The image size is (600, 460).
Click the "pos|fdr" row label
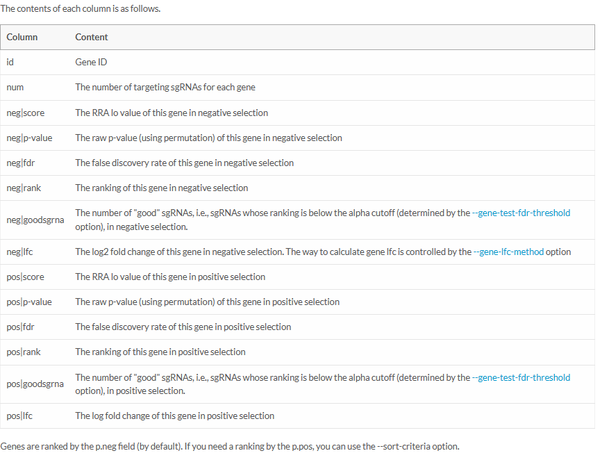(20, 327)
